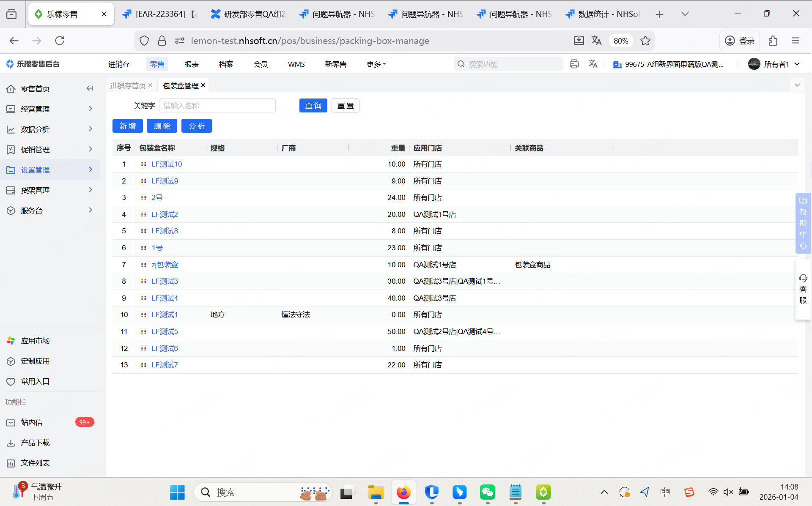Switch to the 进销存首页 tab
The image size is (812, 506).
[128, 85]
